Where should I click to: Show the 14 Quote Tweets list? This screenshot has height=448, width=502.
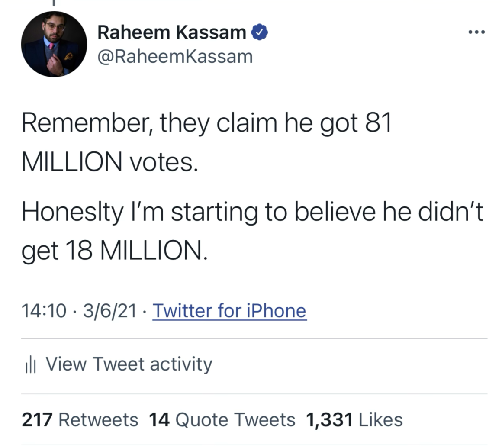[x=222, y=420]
